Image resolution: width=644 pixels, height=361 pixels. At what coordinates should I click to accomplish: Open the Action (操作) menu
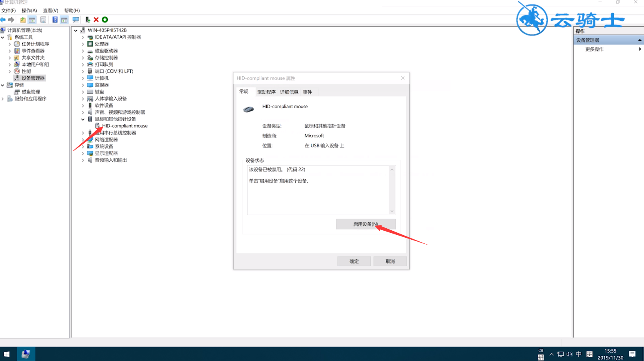(x=29, y=11)
